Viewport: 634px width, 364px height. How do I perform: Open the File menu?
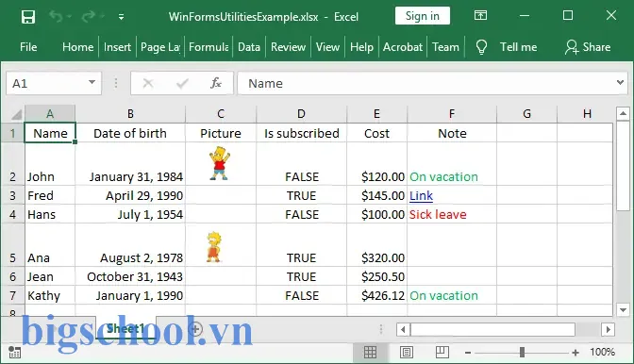click(28, 47)
